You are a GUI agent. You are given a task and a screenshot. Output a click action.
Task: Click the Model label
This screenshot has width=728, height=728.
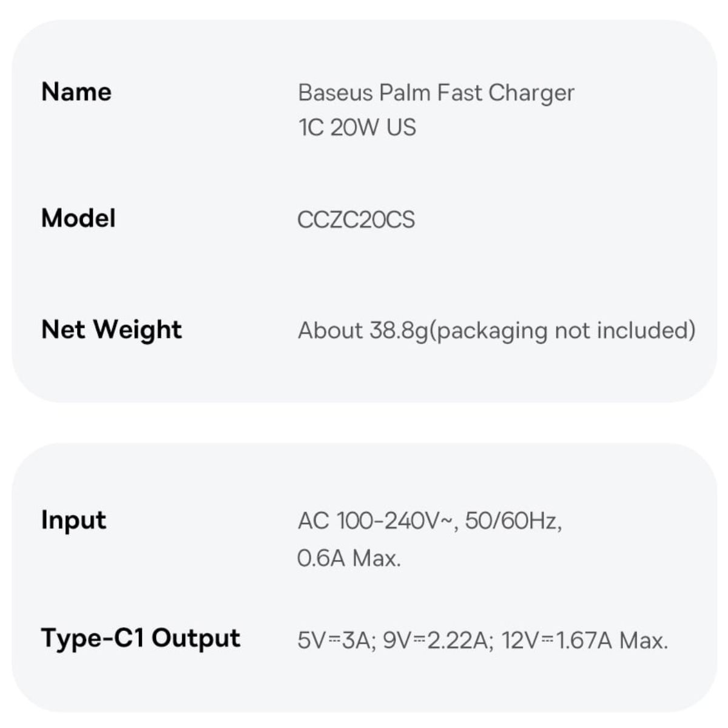coord(78,218)
